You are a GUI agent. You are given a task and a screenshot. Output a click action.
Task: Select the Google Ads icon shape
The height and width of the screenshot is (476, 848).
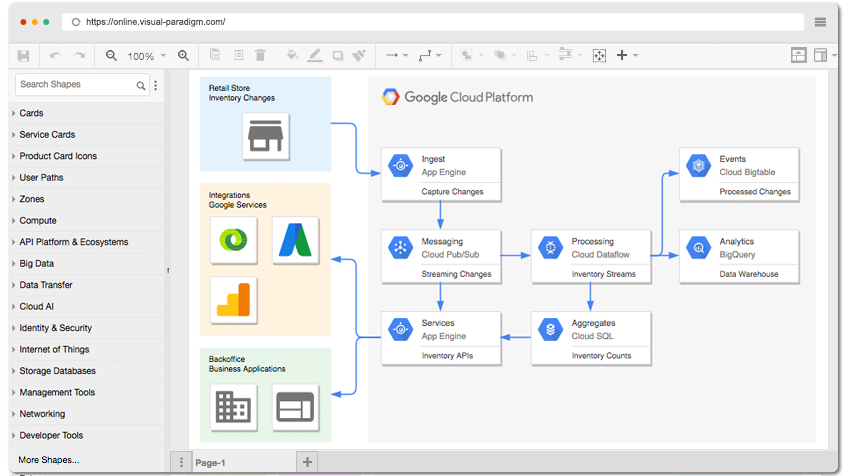295,240
